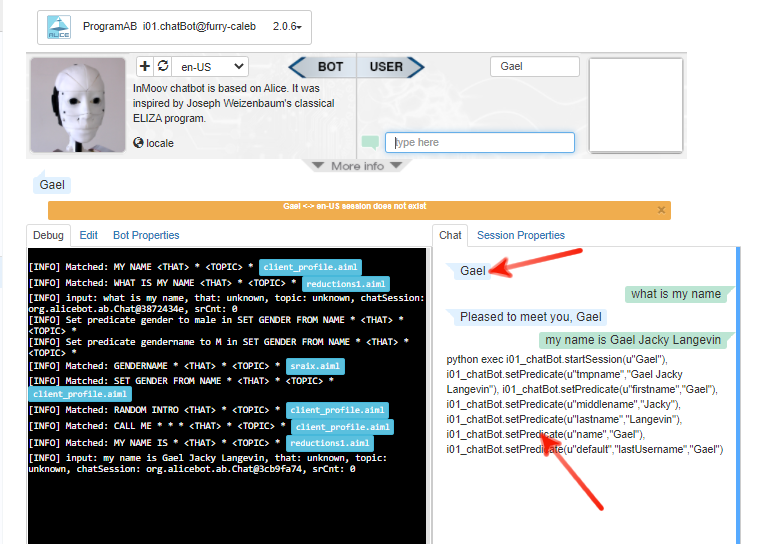Viewport: 768px width, 544px height.
Task: Click the 'Pleased to meet you, Gael' reply
Action: pyautogui.click(x=530, y=317)
